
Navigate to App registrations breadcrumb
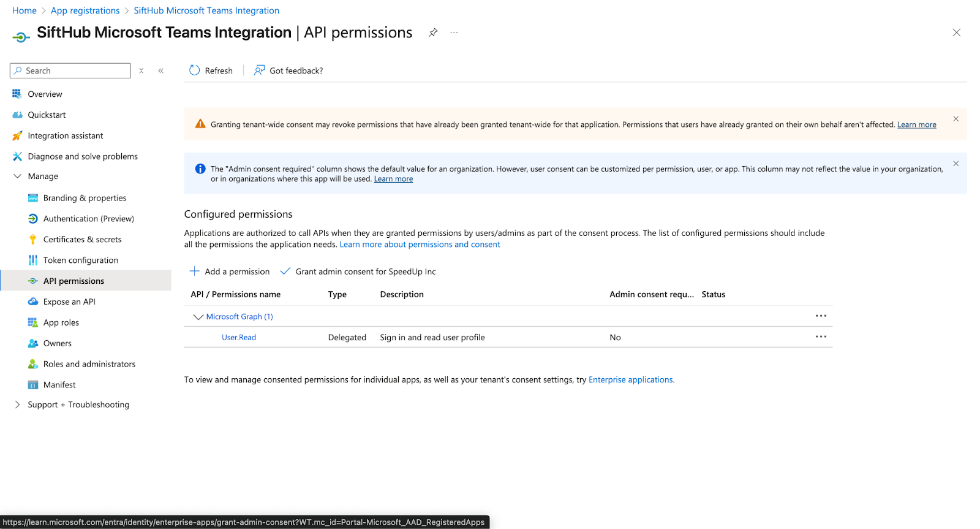(85, 10)
